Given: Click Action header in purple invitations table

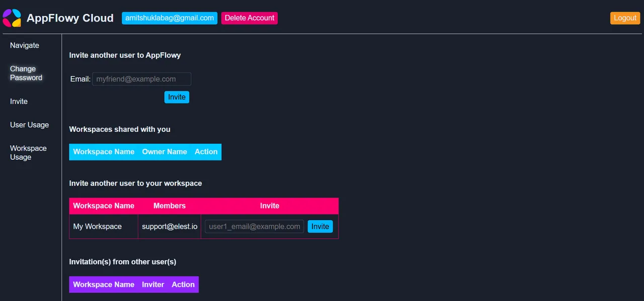Looking at the screenshot, I should (x=183, y=284).
